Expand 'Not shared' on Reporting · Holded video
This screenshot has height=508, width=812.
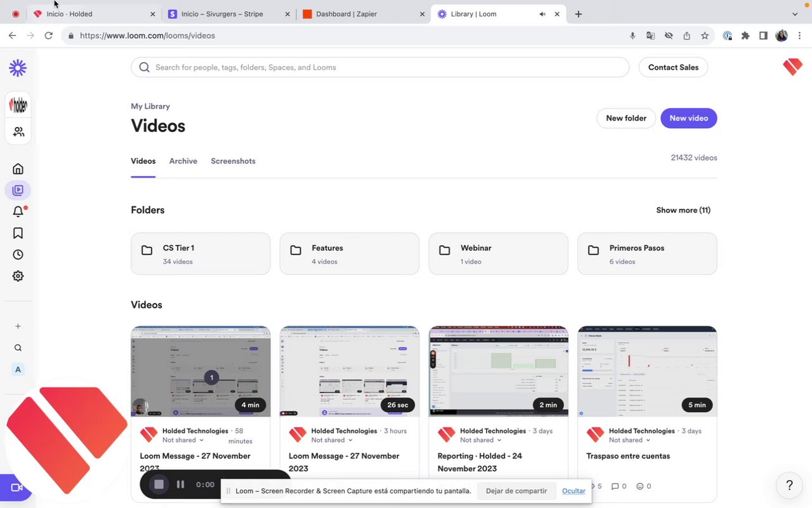tap(481, 440)
